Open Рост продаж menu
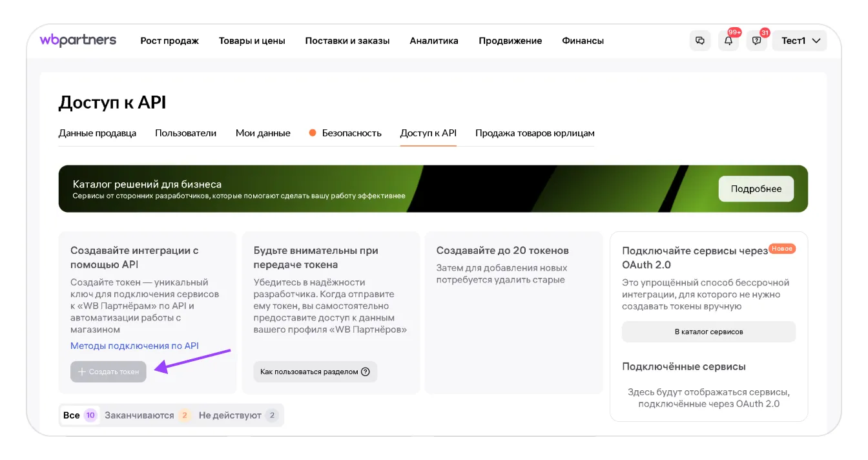 pyautogui.click(x=170, y=41)
